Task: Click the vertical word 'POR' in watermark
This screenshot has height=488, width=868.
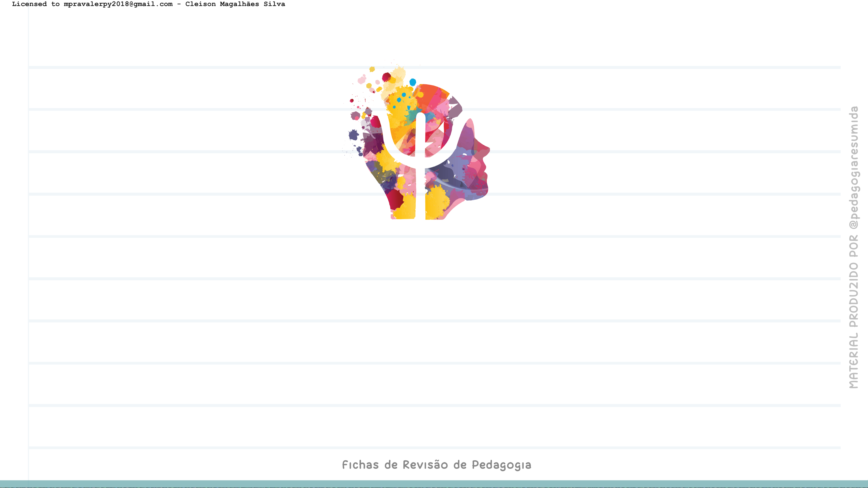Action: point(854,246)
